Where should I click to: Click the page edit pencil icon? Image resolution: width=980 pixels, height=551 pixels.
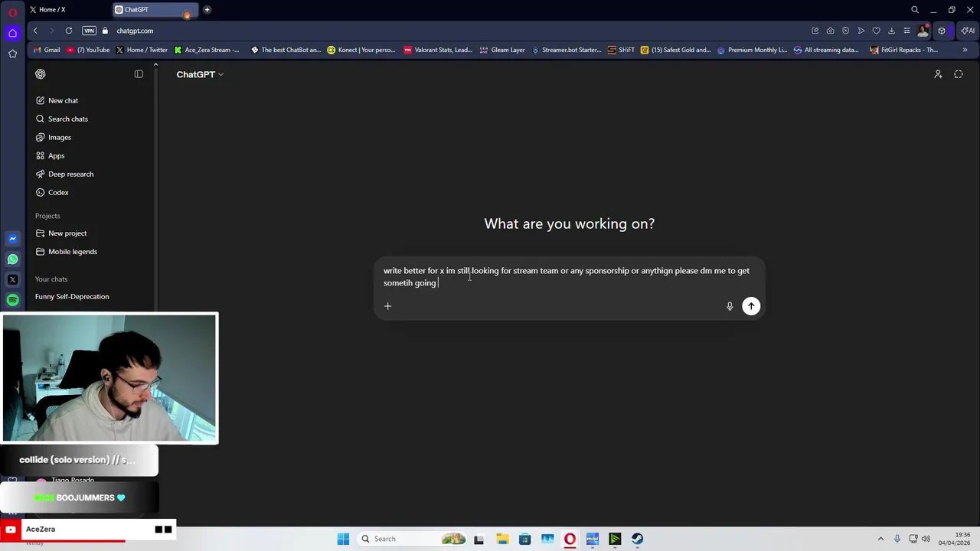tap(815, 31)
